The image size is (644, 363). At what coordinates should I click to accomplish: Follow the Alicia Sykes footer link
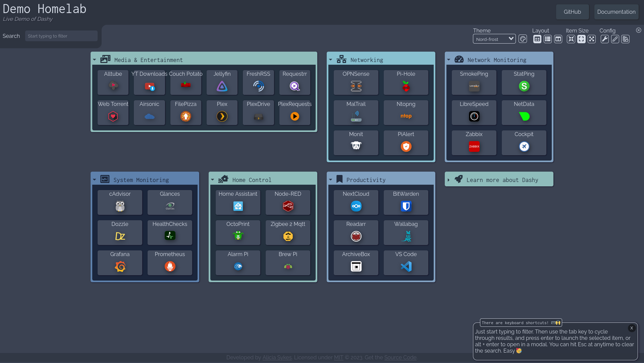point(277,357)
